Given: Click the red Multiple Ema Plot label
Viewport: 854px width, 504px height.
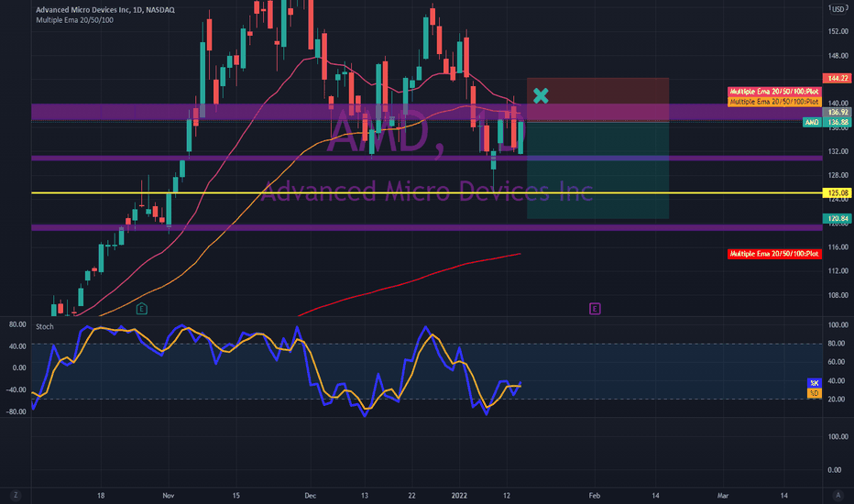Looking at the screenshot, I should click(774, 254).
